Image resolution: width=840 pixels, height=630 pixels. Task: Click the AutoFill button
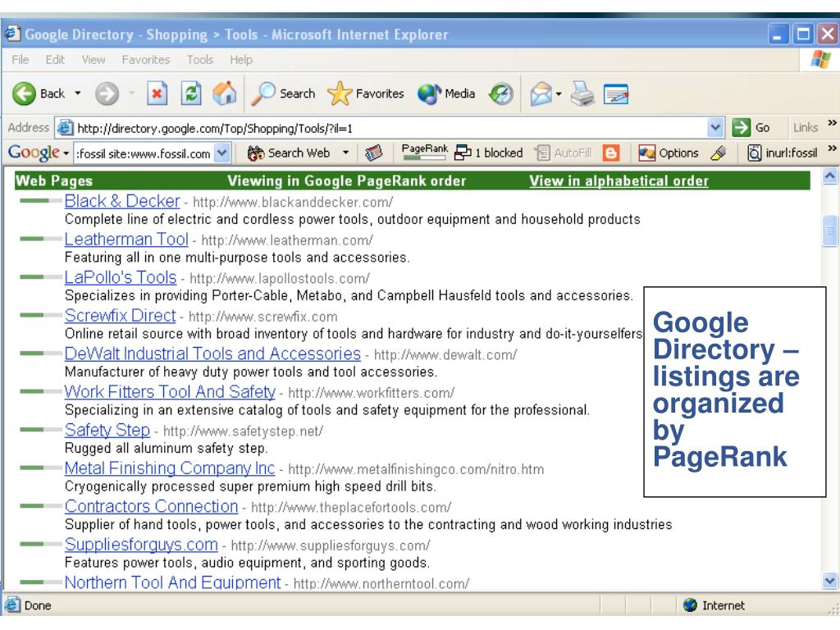[563, 153]
